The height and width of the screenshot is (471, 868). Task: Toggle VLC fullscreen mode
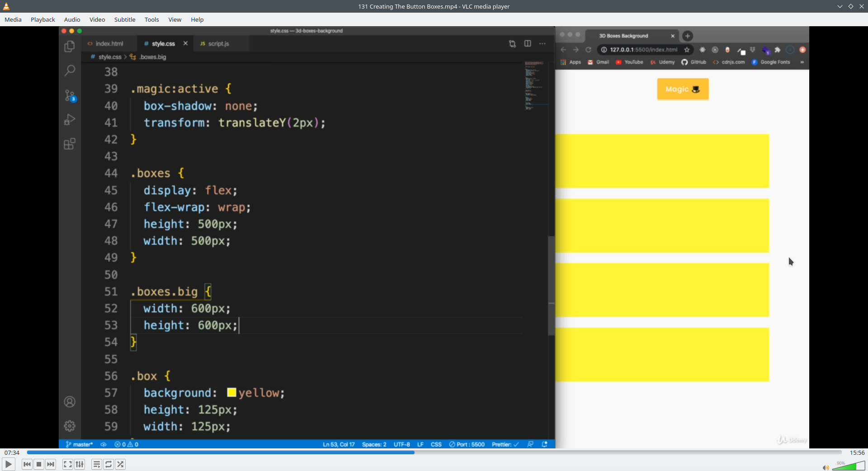tap(67, 464)
